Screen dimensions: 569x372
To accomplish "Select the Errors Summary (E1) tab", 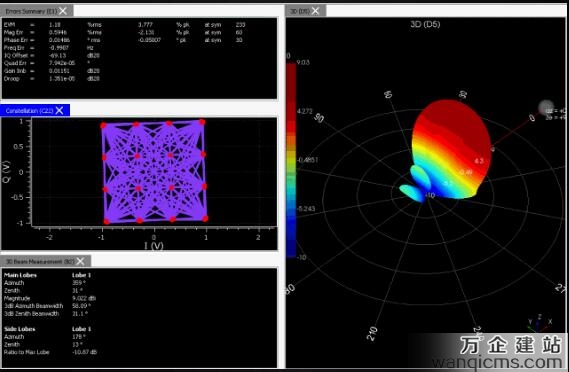I will (31, 11).
